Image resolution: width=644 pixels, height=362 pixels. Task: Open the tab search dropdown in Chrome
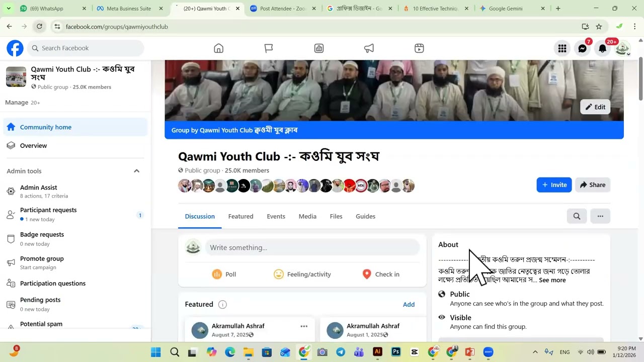click(9, 9)
